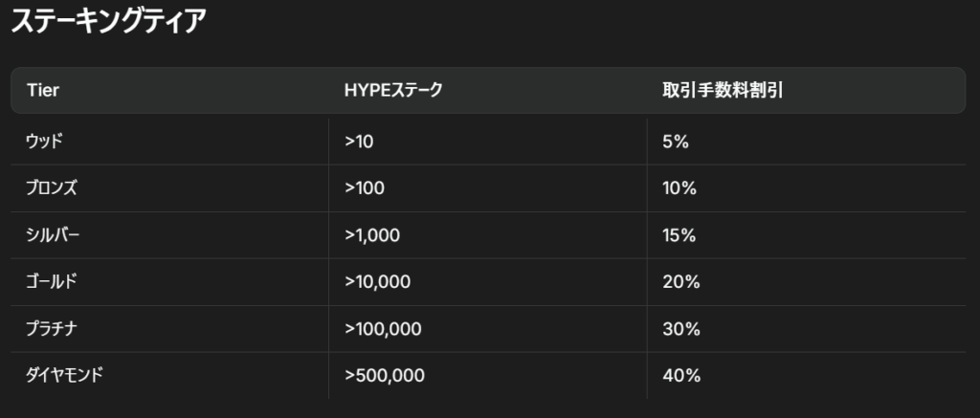Click the ステーキングティア heading
The image size is (980, 418).
pos(108,23)
